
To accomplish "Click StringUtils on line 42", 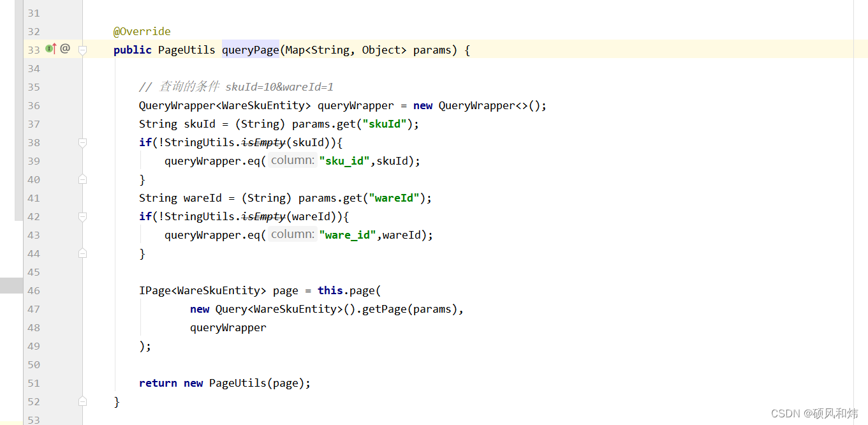I will pos(200,216).
